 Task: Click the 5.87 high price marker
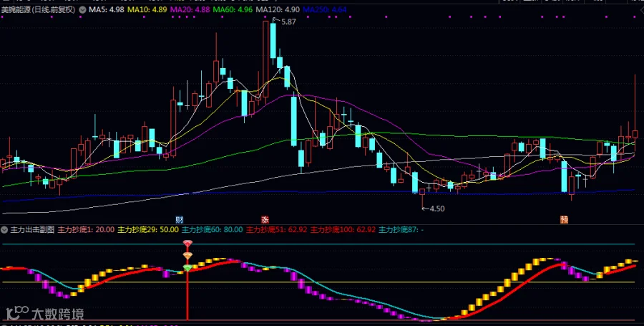coord(288,22)
